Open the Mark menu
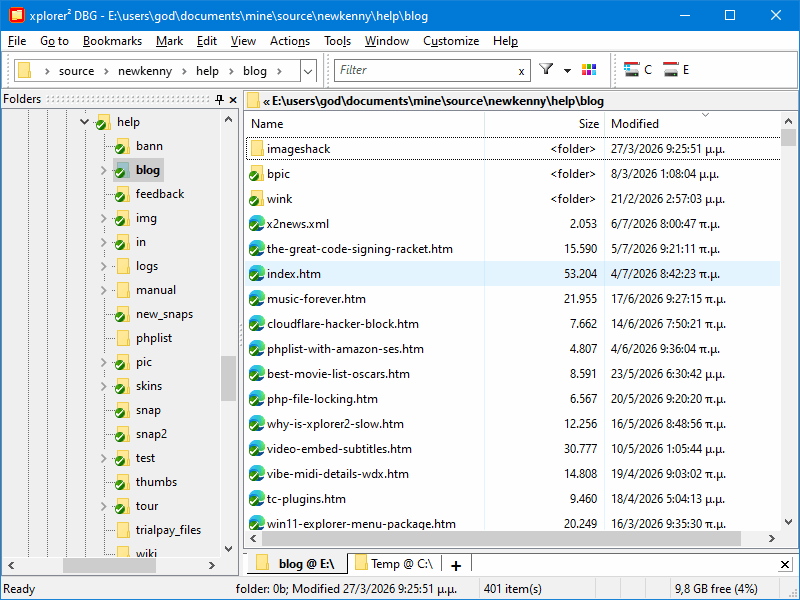The height and width of the screenshot is (600, 800). (169, 41)
